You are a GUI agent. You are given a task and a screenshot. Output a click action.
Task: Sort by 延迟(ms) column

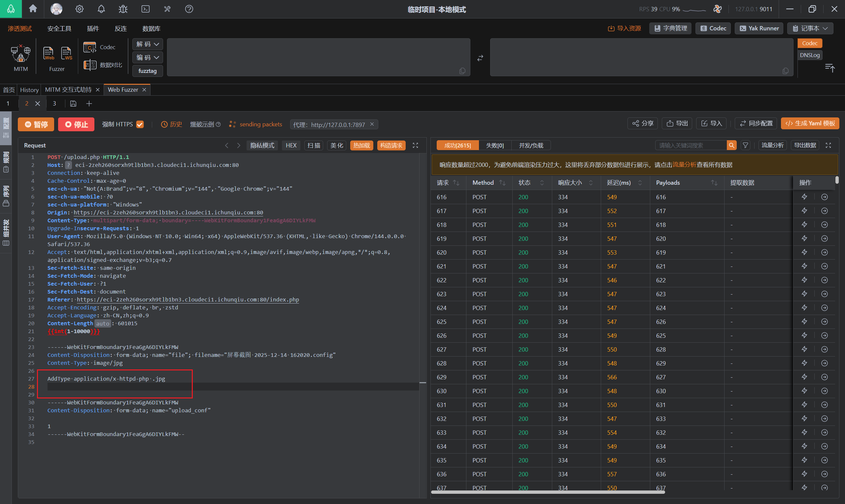click(640, 183)
